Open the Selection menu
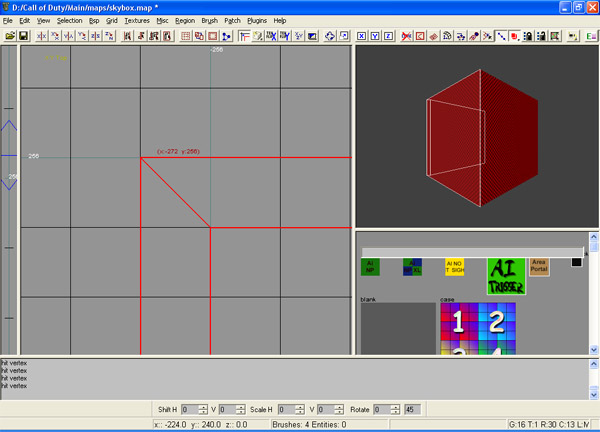 pyautogui.click(x=69, y=21)
